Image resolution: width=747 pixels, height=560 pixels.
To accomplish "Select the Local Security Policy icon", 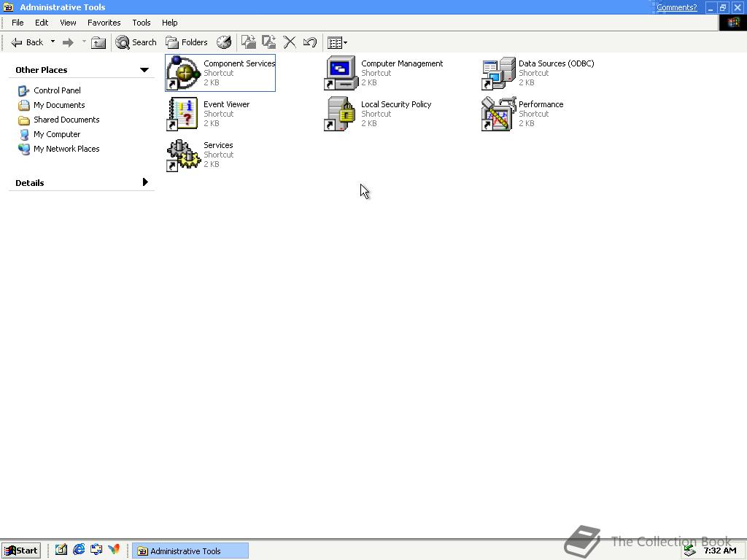I will [340, 114].
